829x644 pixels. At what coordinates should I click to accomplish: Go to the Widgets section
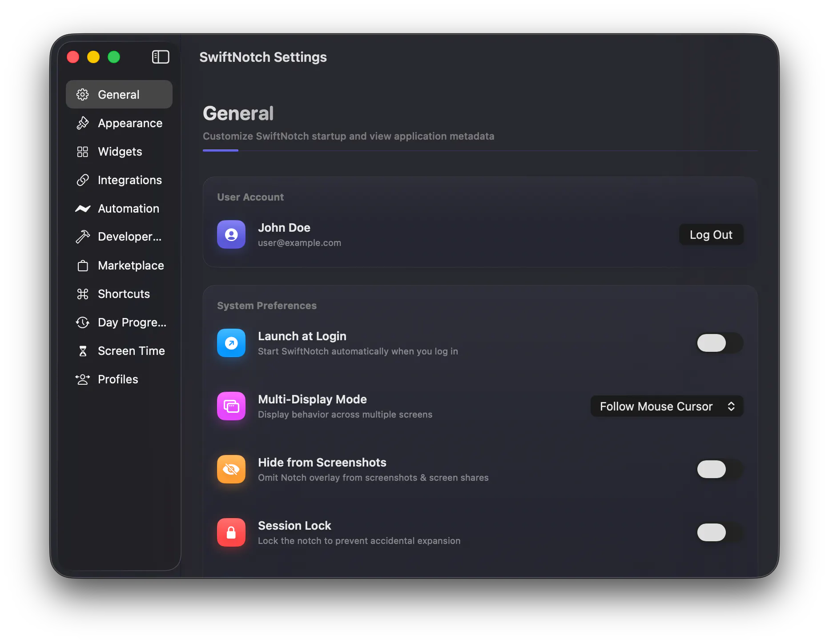click(x=119, y=152)
